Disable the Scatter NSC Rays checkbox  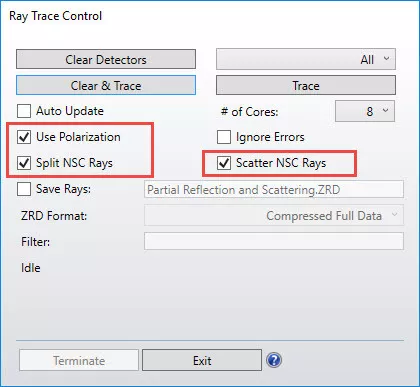tap(224, 163)
